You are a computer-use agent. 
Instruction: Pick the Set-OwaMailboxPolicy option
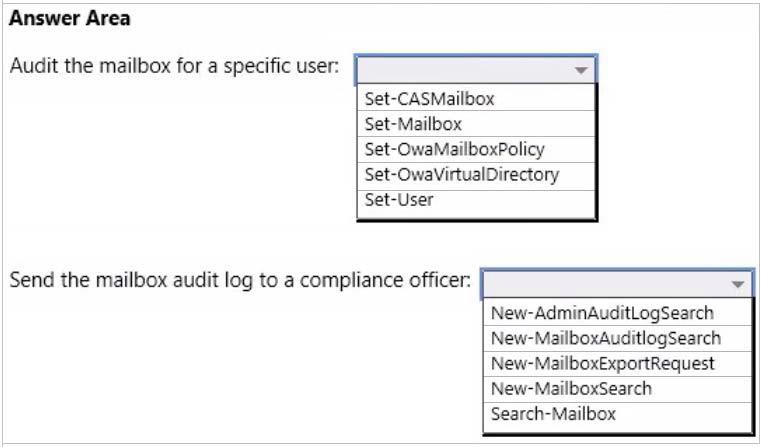click(476, 149)
